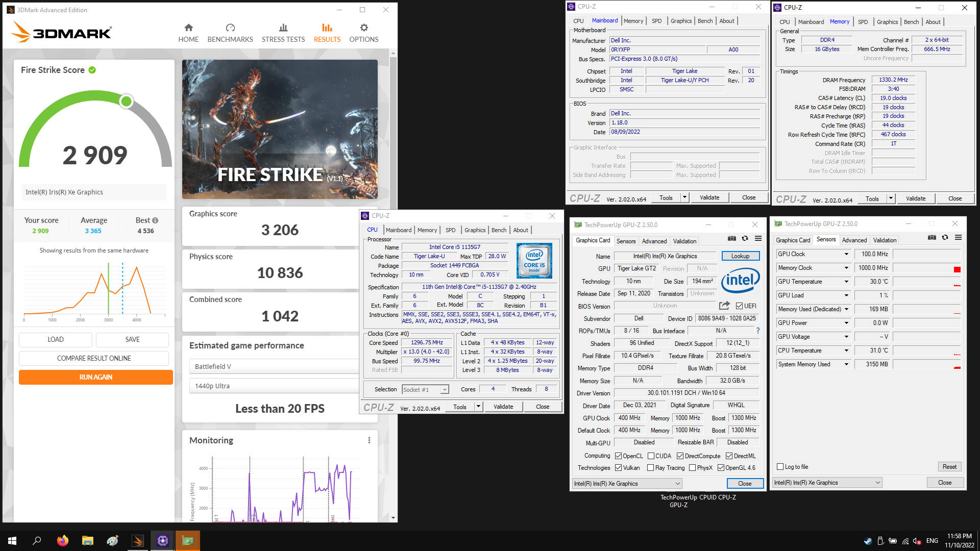Toggle the Vulkan checkbox

point(618,467)
